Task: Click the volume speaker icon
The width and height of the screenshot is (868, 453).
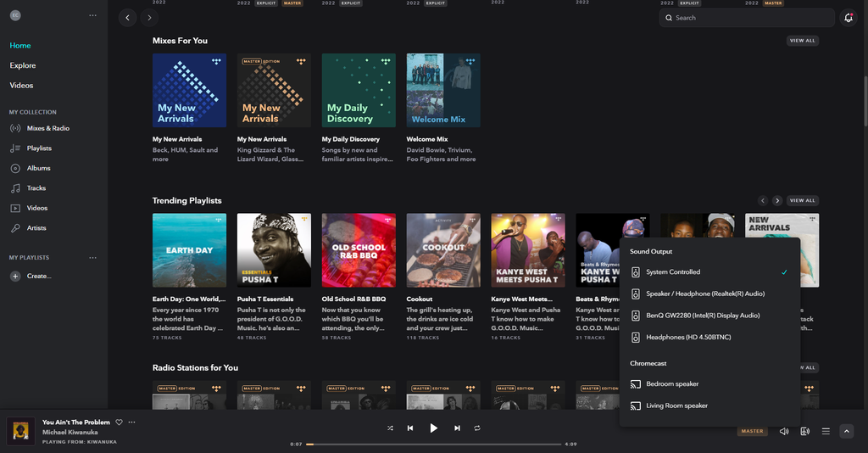Action: pyautogui.click(x=784, y=431)
